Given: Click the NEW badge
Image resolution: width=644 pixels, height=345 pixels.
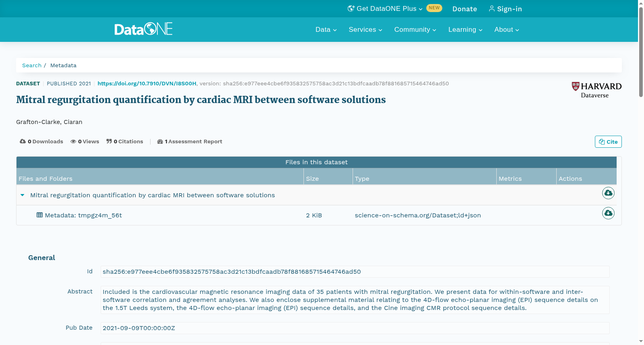Looking at the screenshot, I should (x=434, y=8).
